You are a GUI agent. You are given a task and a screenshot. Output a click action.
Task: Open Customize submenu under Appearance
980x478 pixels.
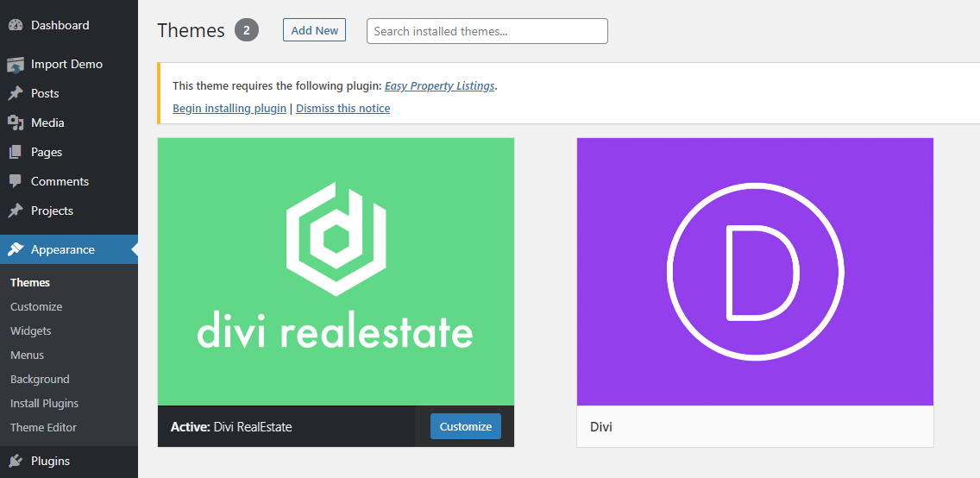[36, 307]
